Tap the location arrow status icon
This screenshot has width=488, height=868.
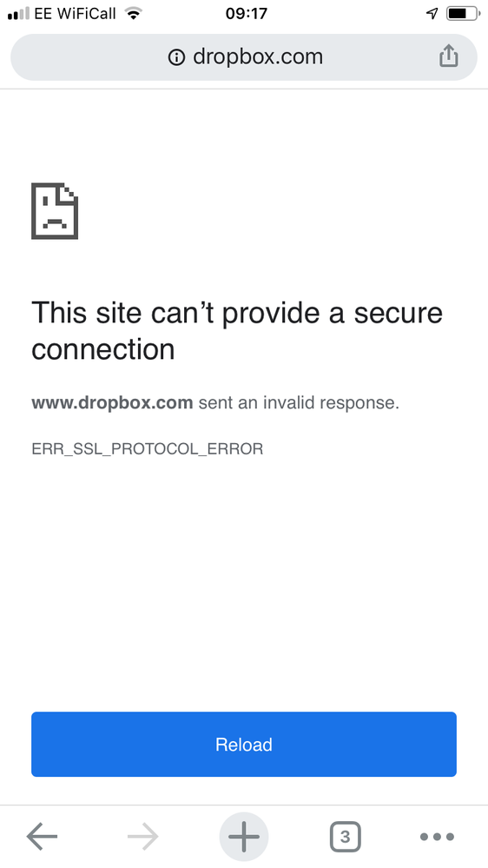[432, 14]
